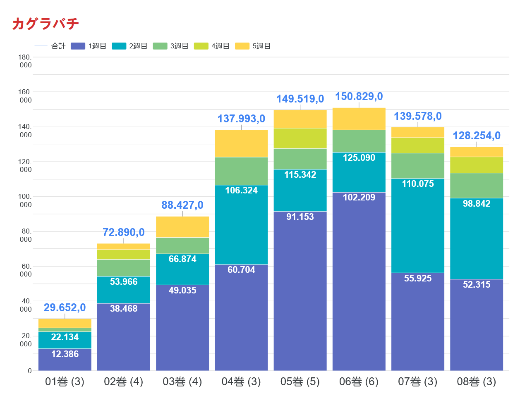Click the 12.386 bar value

[65, 354]
